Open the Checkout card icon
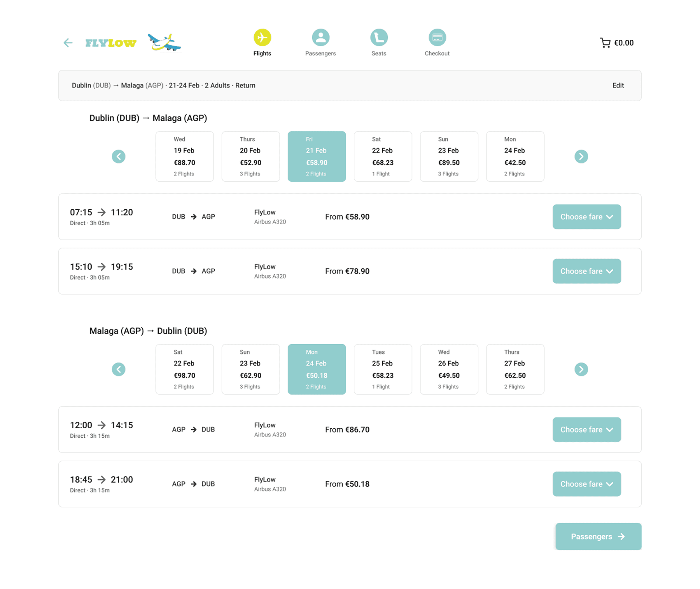Viewport: 700px width, 589px height. coord(437,37)
